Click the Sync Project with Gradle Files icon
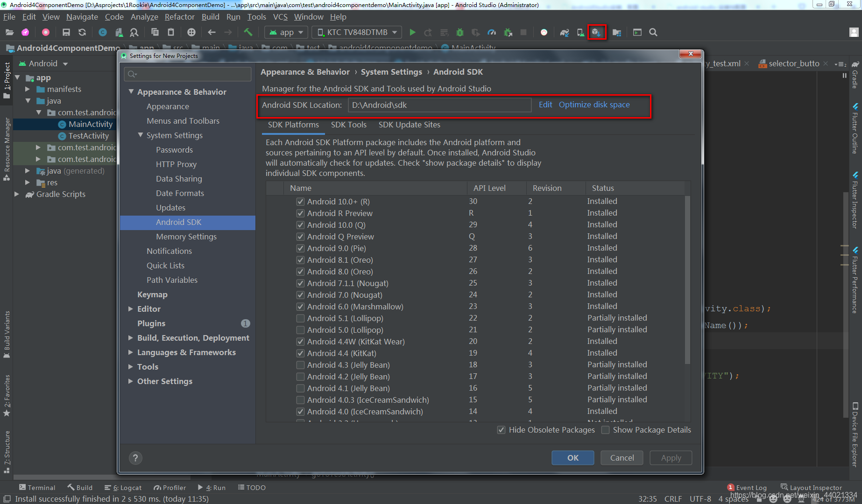This screenshot has width=862, height=504. [565, 32]
